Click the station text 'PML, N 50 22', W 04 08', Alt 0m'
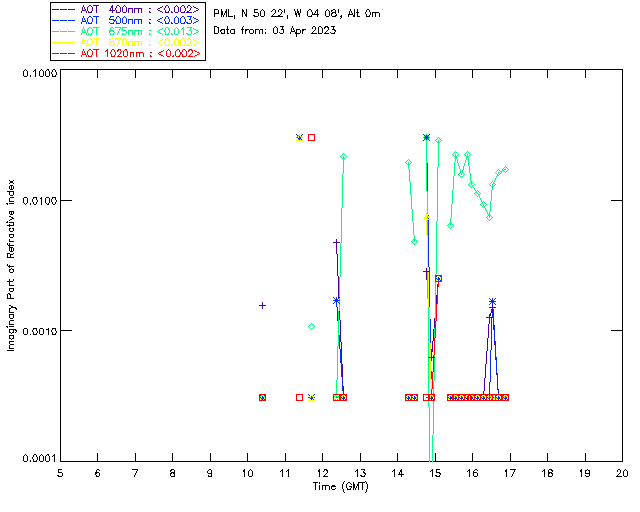The height and width of the screenshot is (512, 640). [297, 14]
